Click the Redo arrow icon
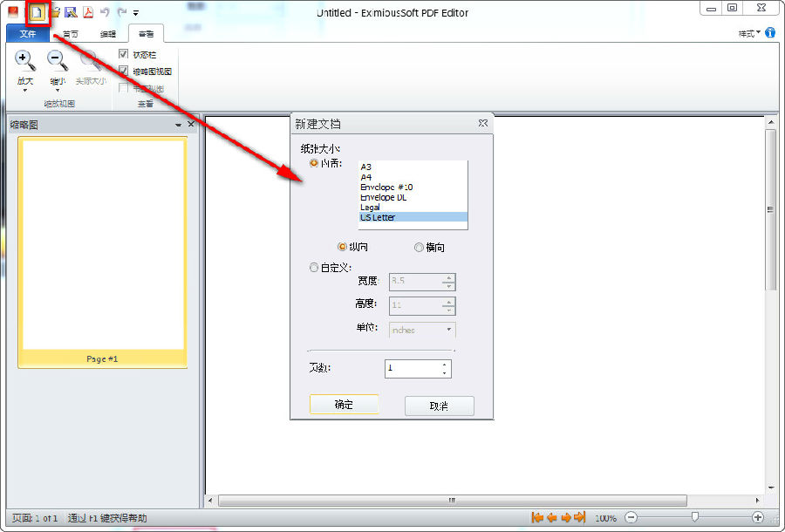 coord(121,12)
